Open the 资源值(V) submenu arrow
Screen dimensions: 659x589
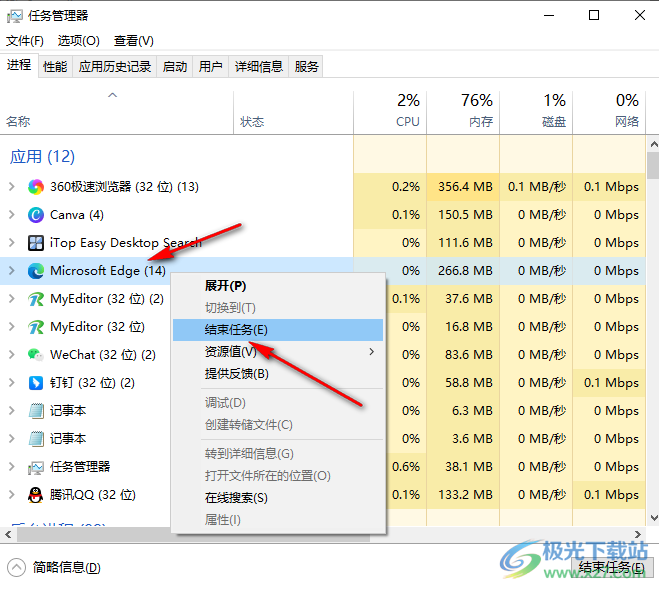[372, 352]
